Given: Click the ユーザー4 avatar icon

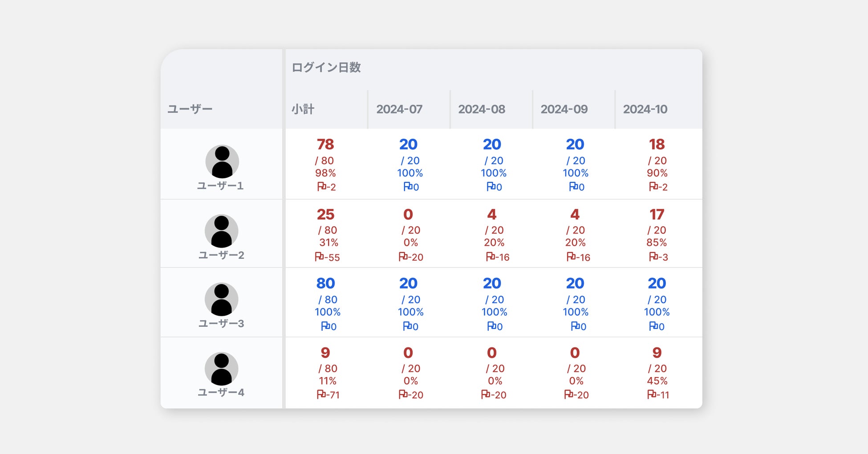Looking at the screenshot, I should (221, 369).
